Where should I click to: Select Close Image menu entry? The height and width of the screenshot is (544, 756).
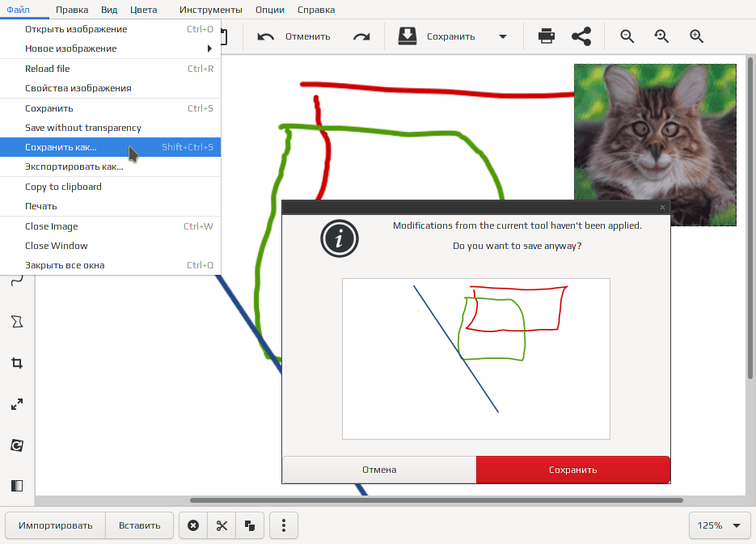tap(111, 226)
